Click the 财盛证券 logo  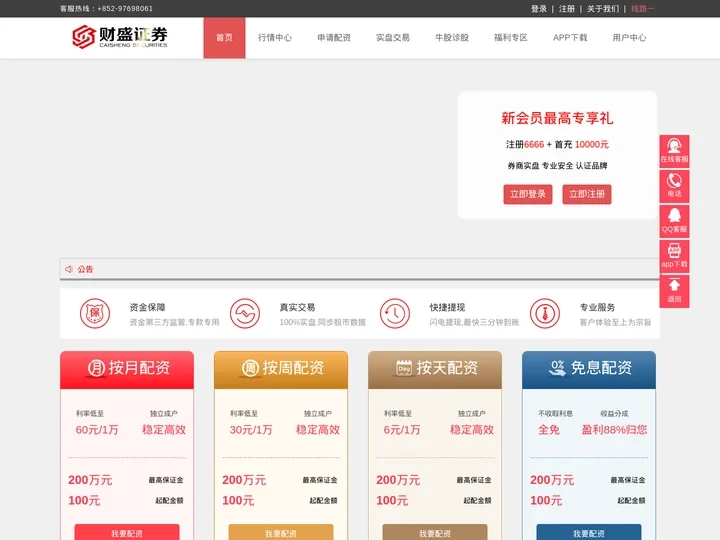(120, 37)
